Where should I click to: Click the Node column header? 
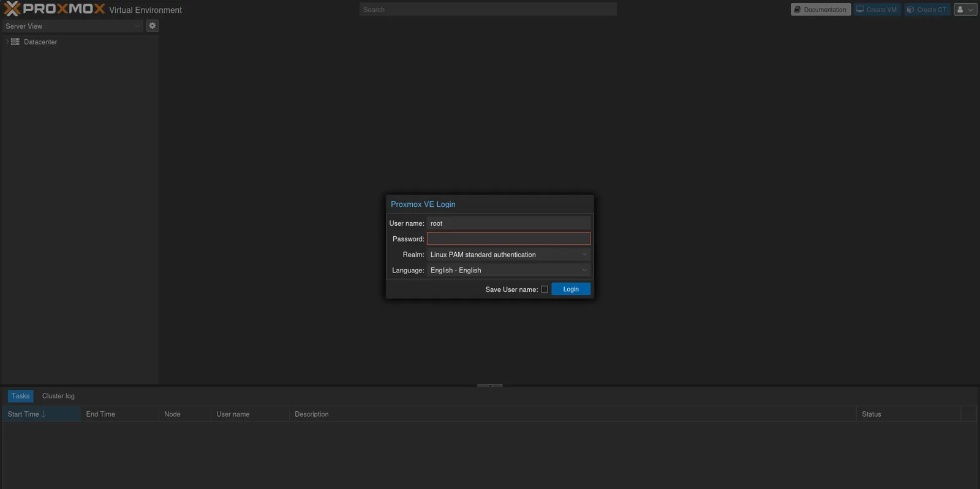coord(185,414)
